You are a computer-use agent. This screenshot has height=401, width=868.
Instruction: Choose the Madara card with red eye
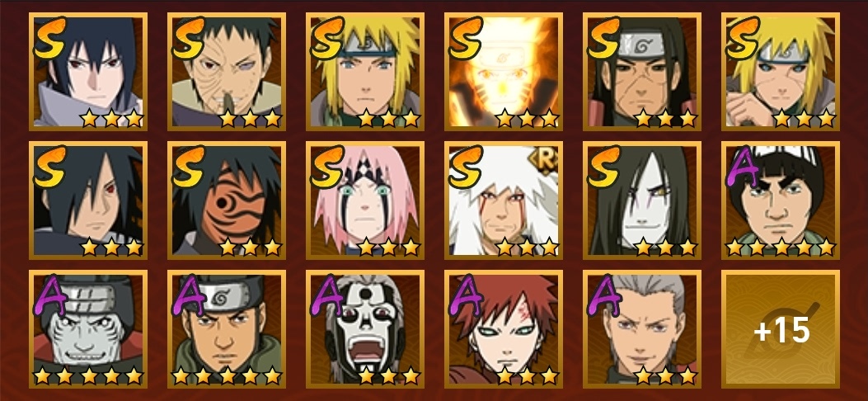88,200
